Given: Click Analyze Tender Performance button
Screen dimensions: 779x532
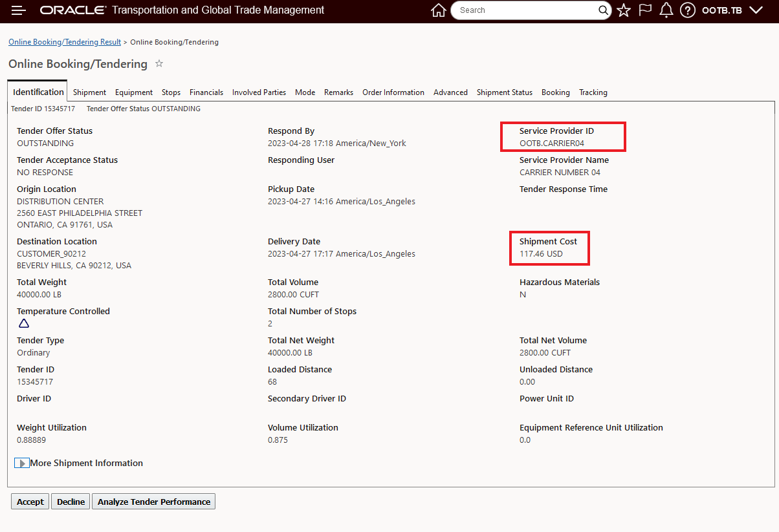Looking at the screenshot, I should click(154, 502).
